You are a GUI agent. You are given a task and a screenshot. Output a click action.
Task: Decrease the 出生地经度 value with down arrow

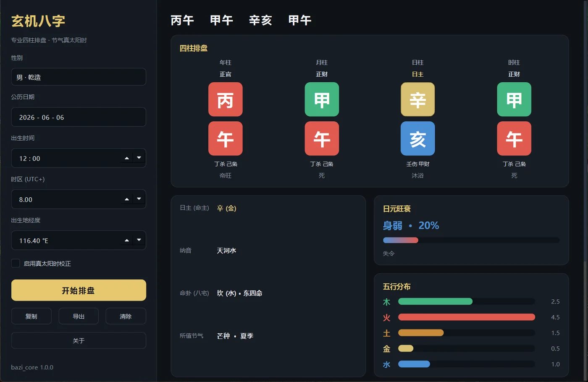coord(139,240)
